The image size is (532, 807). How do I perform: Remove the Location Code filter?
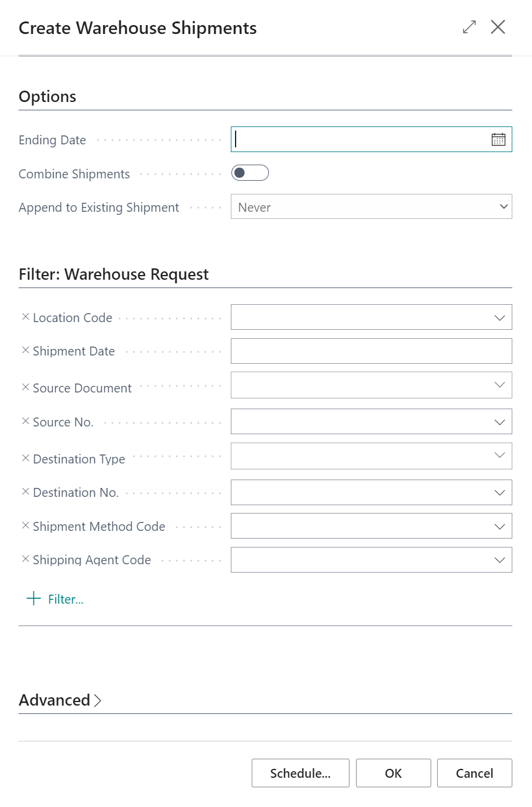click(x=25, y=317)
